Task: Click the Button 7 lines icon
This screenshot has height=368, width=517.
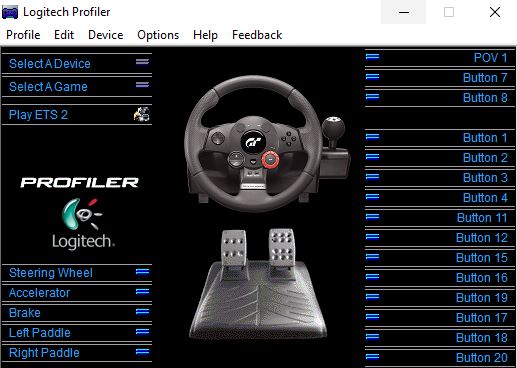Action: (x=372, y=77)
